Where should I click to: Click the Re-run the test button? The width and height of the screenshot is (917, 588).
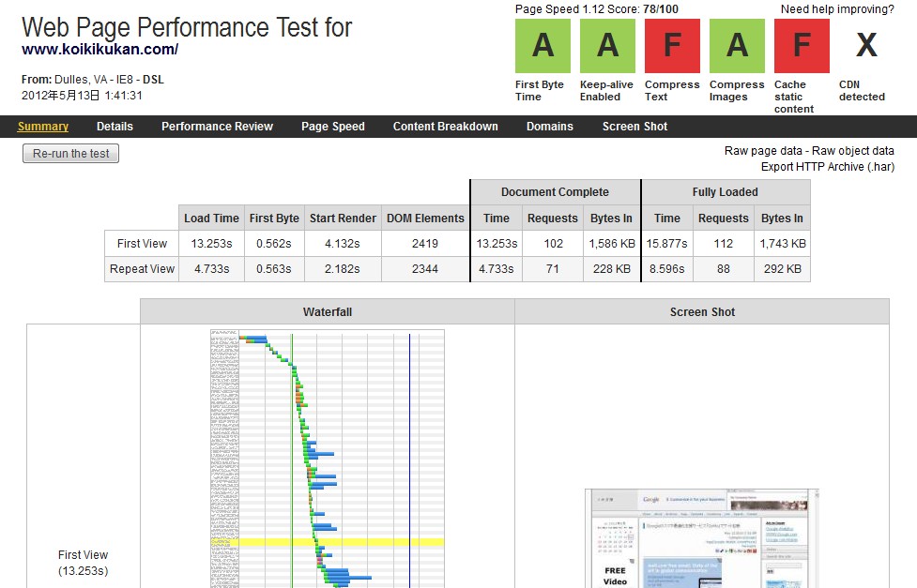point(70,153)
